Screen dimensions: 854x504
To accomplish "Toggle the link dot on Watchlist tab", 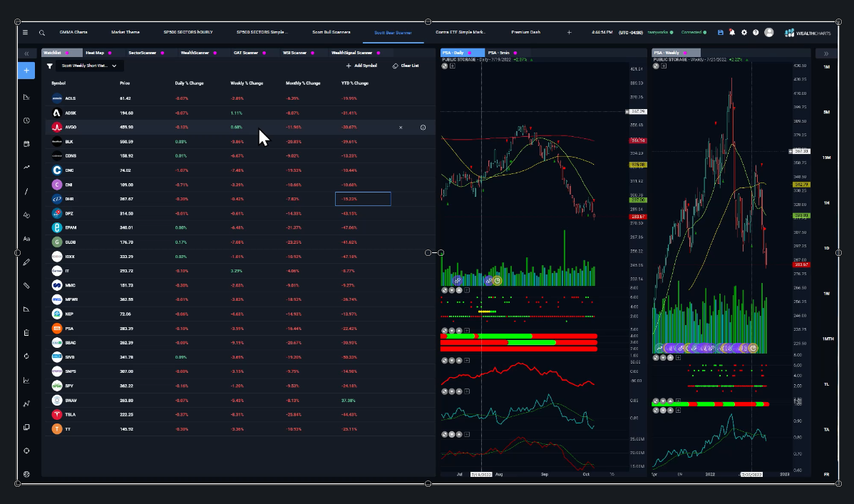I will click(68, 53).
